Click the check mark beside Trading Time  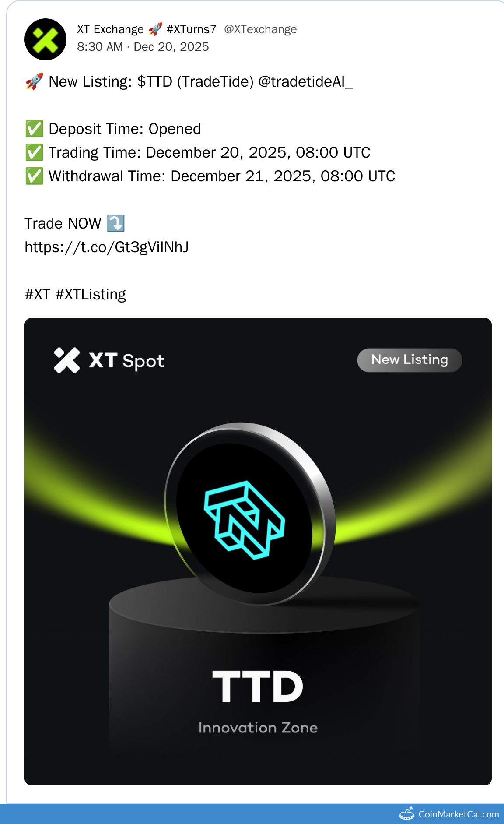point(34,153)
